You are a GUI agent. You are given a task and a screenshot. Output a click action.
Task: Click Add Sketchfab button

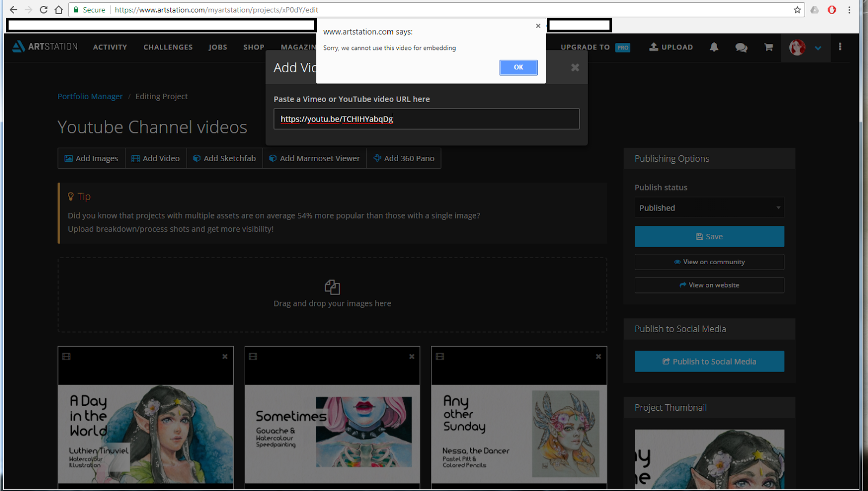point(225,158)
